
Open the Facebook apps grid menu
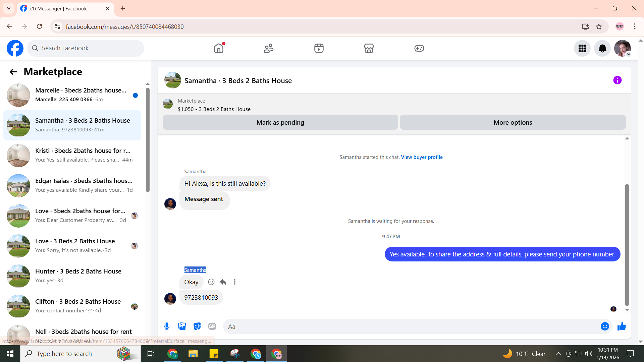582,49
